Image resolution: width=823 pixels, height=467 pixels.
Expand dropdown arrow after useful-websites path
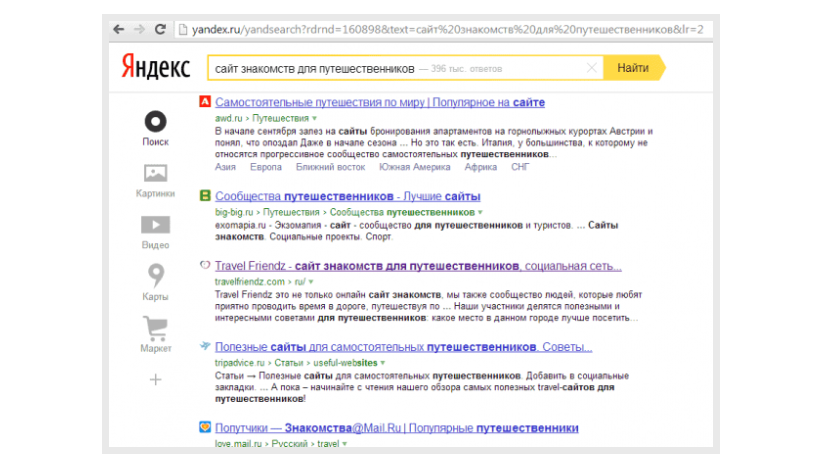coord(383,363)
